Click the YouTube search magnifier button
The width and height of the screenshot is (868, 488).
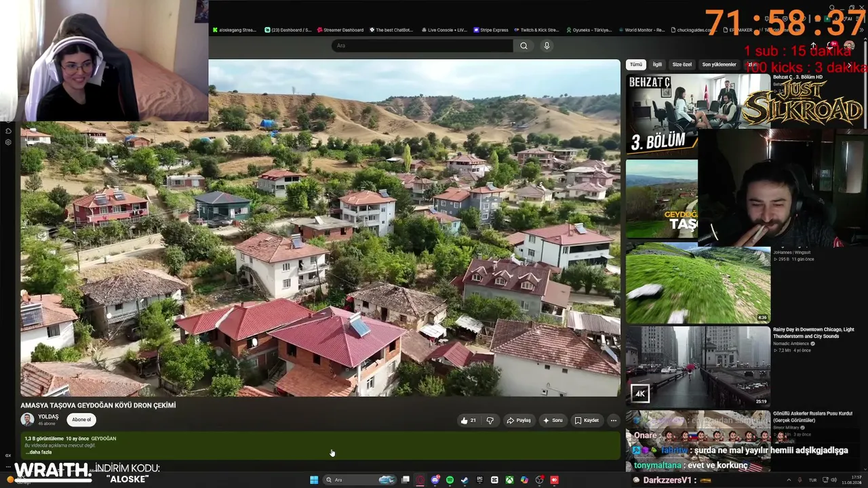(x=524, y=45)
